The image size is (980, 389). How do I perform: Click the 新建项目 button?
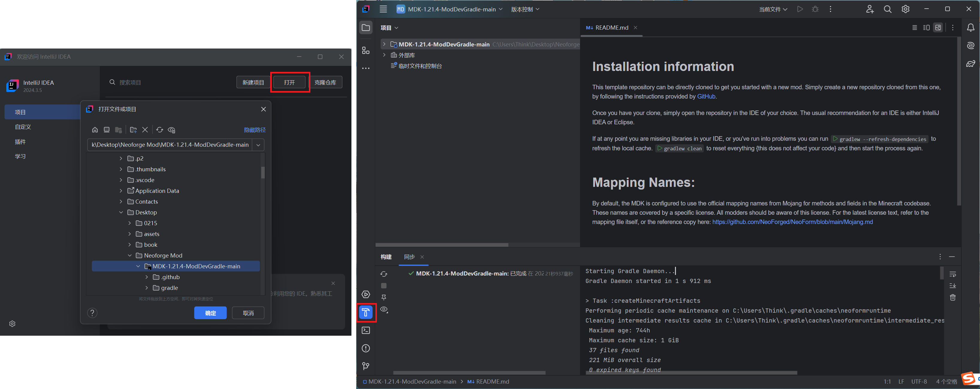pos(253,82)
